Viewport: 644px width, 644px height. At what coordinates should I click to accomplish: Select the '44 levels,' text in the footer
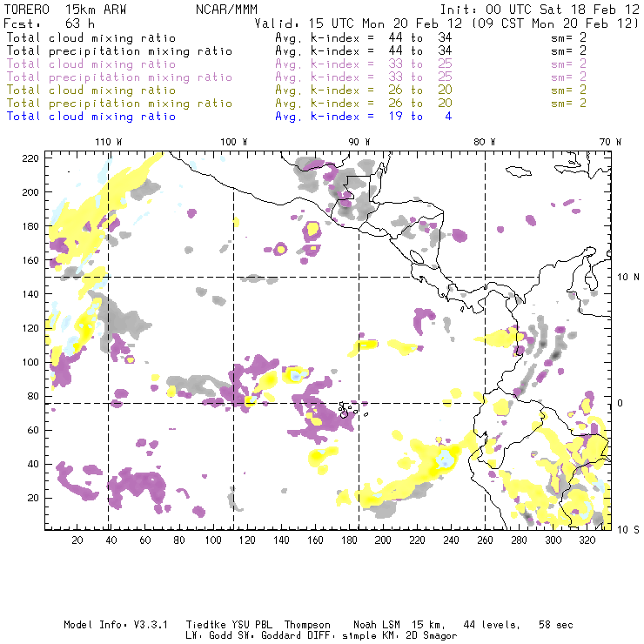pyautogui.click(x=492, y=625)
